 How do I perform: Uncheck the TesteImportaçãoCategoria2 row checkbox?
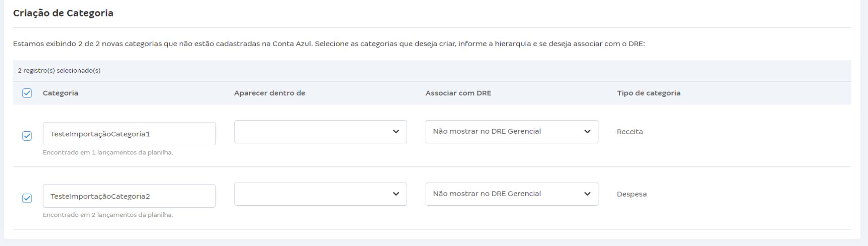click(27, 198)
